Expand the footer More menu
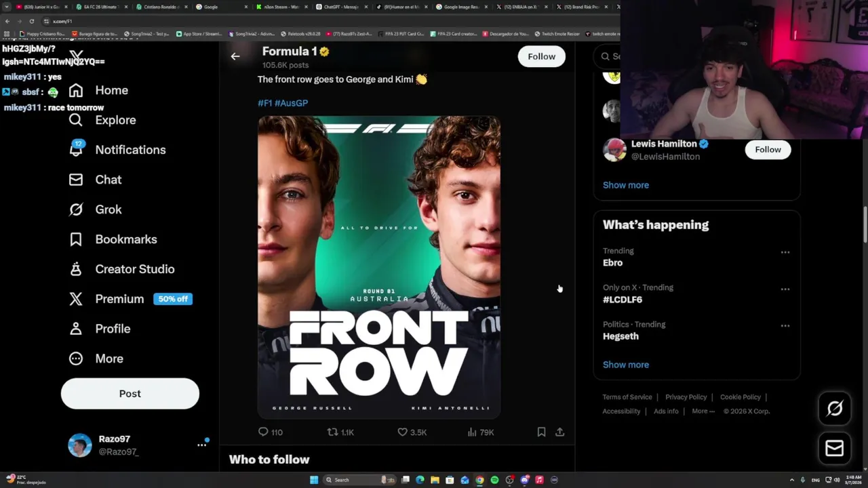The image size is (868, 488). pyautogui.click(x=703, y=411)
